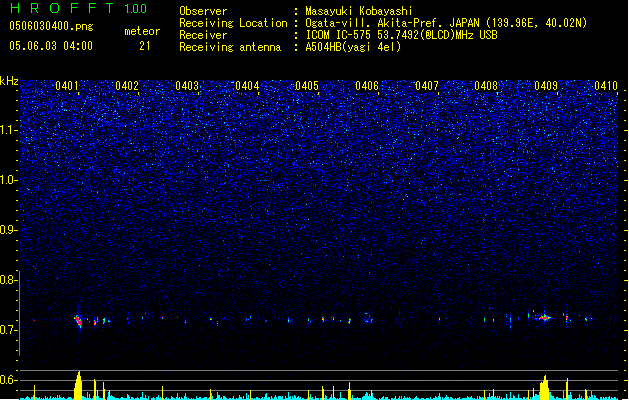Click the 0402 time marker label
629x400 pixels.
127,86
